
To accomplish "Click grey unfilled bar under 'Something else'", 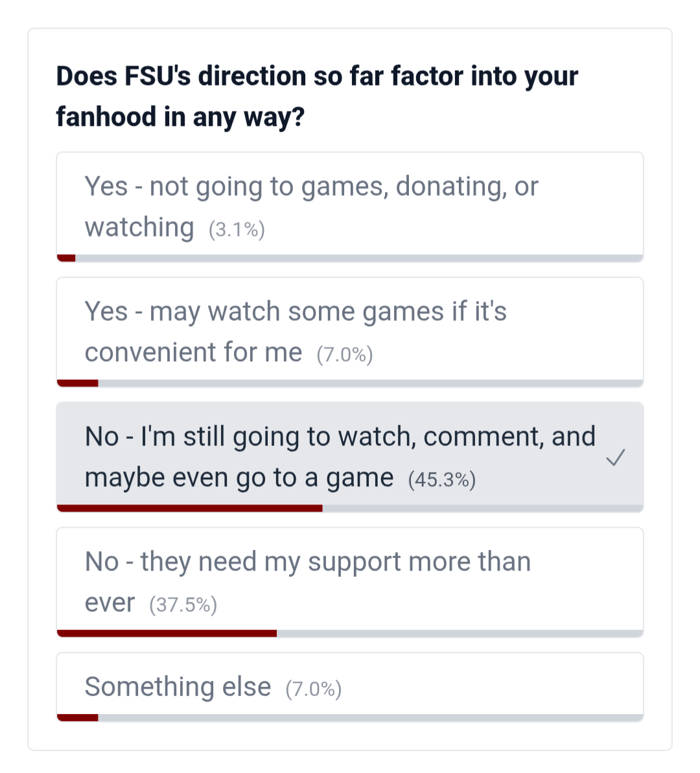I will click(x=370, y=717).
